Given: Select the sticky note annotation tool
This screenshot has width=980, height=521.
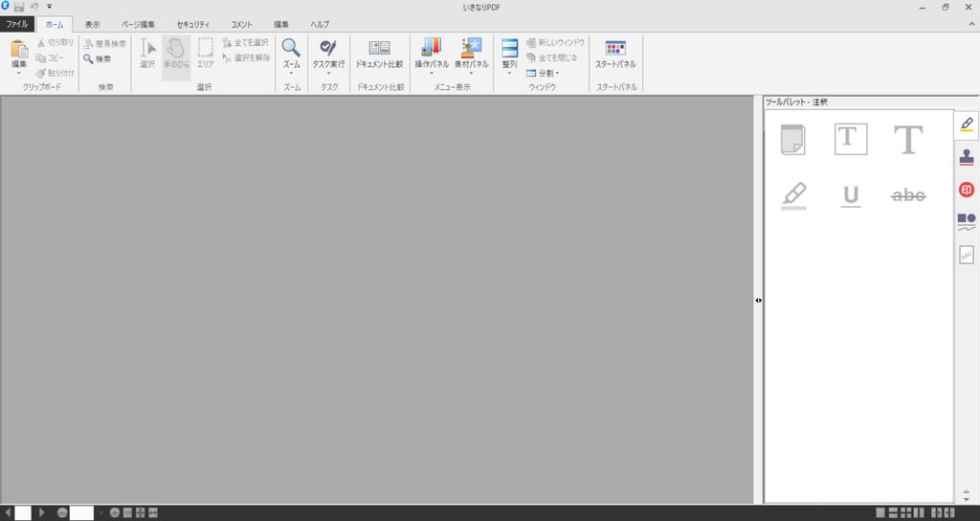Looking at the screenshot, I should pyautogui.click(x=793, y=139).
